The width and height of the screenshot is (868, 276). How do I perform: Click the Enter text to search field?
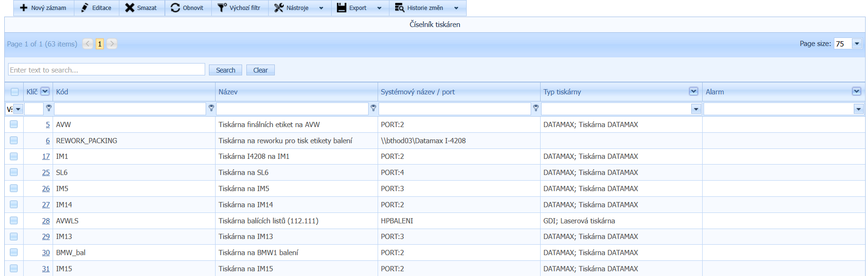tap(107, 70)
